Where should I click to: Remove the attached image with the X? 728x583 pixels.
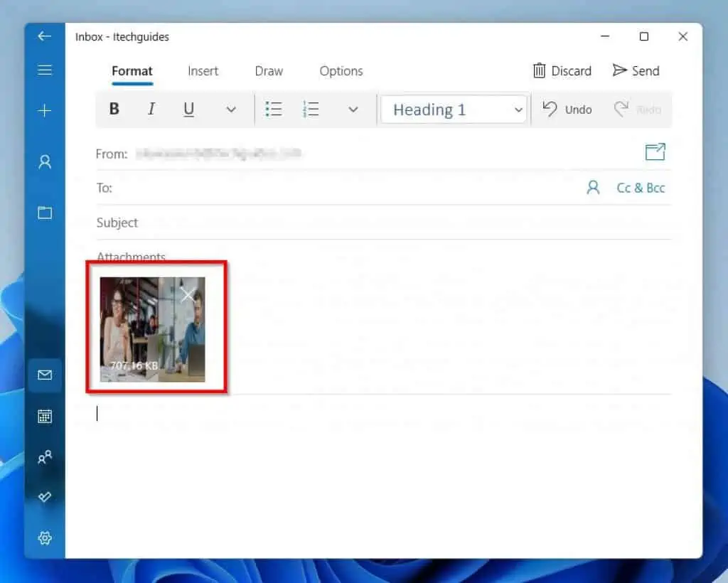[188, 294]
